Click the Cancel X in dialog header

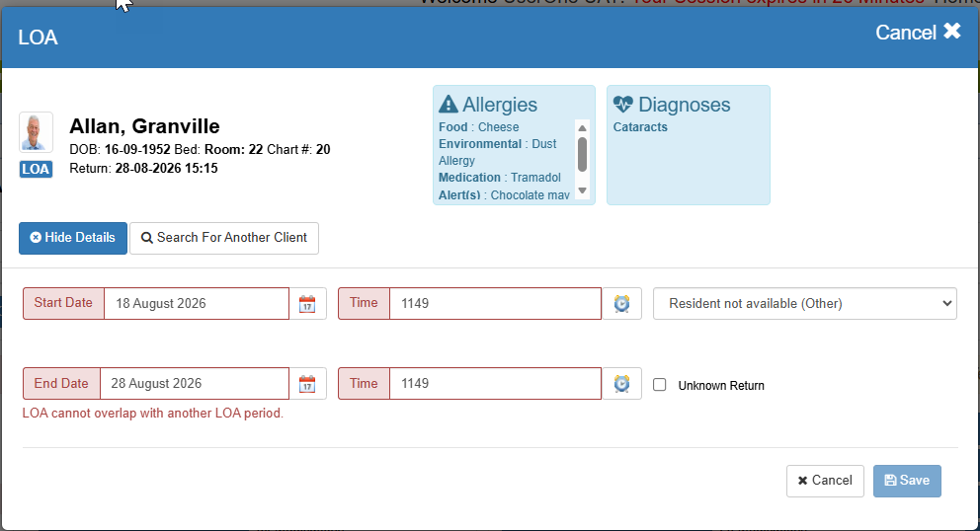click(918, 32)
